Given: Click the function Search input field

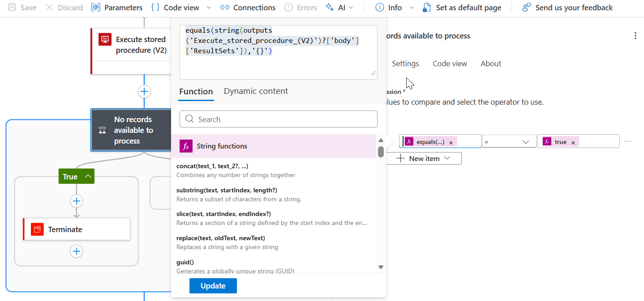Looking at the screenshot, I should [x=279, y=119].
